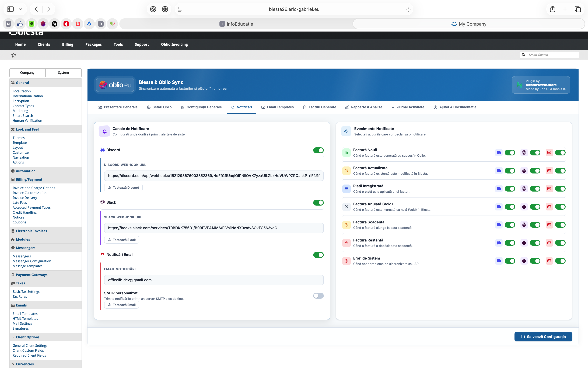Screen dimensions: 588x368
Task: Expand the Payment Gateways sidebar section
Action: point(45,275)
